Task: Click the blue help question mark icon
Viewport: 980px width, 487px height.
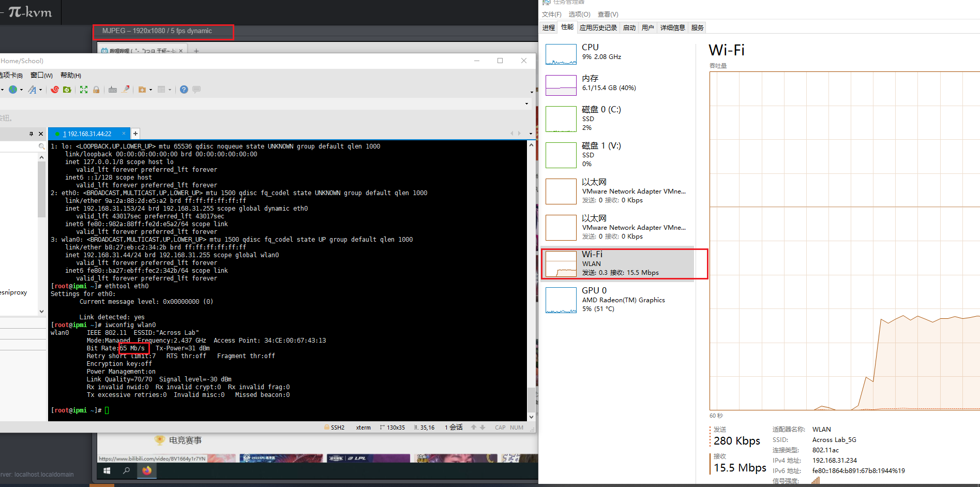Action: click(184, 90)
